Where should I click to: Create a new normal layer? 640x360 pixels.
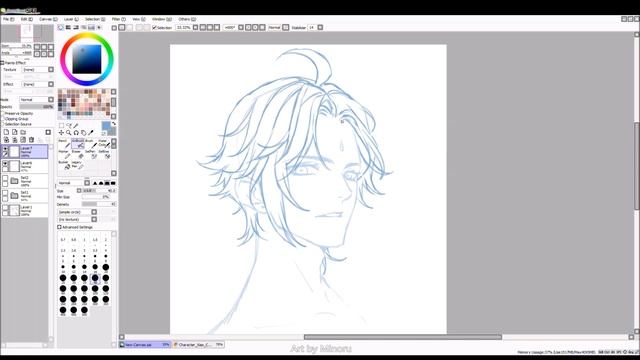point(7,132)
